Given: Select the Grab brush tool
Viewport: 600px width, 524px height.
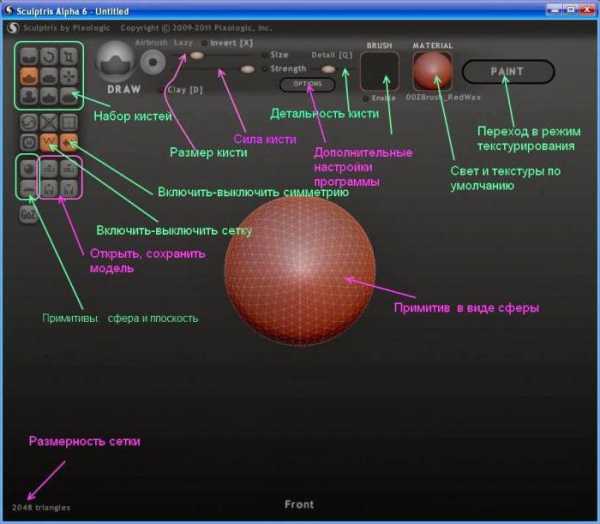Looking at the screenshot, I should click(69, 76).
